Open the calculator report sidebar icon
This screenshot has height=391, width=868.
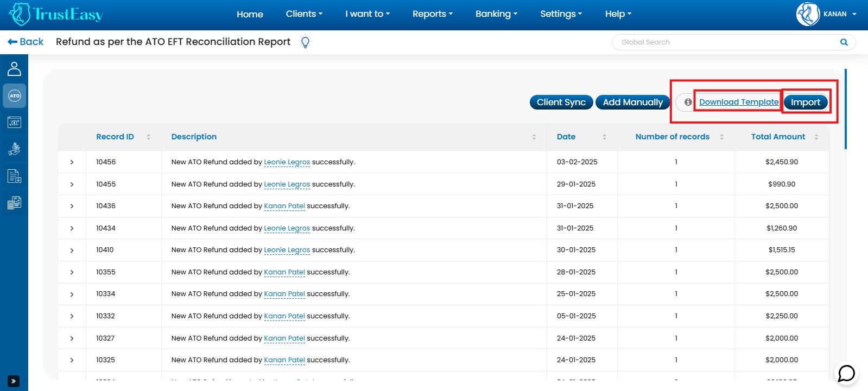14,203
